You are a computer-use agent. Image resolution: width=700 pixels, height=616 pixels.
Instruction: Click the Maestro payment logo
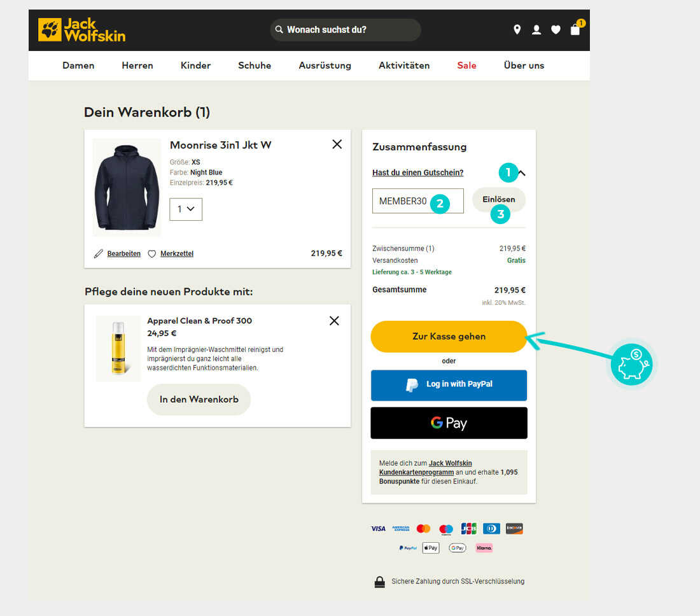(446, 529)
